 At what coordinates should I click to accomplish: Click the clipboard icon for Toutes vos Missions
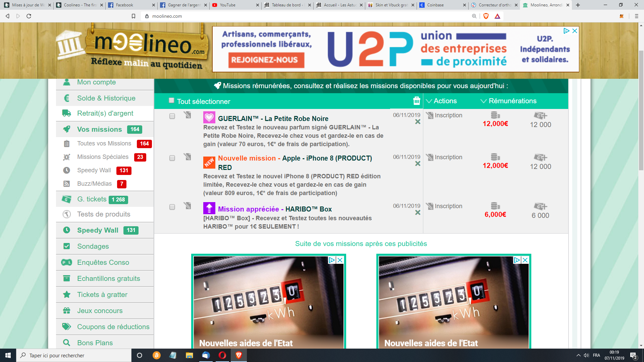[x=67, y=143]
